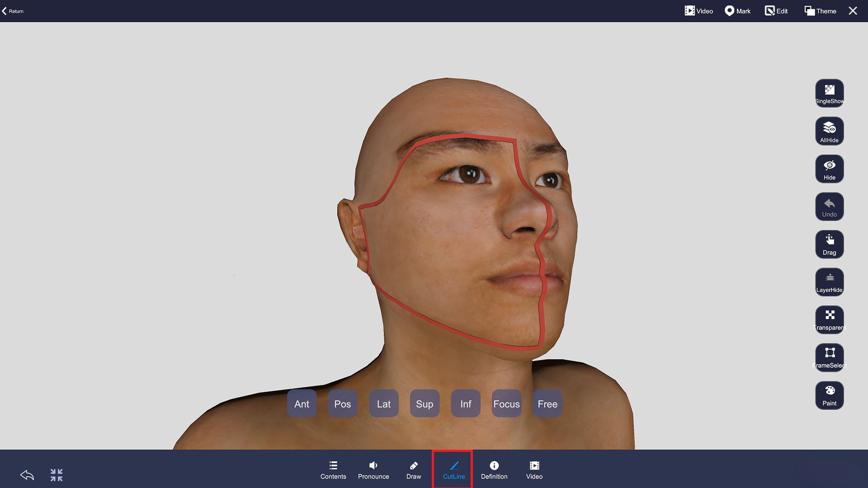
Task: Open the Paint tool
Action: pos(829,395)
